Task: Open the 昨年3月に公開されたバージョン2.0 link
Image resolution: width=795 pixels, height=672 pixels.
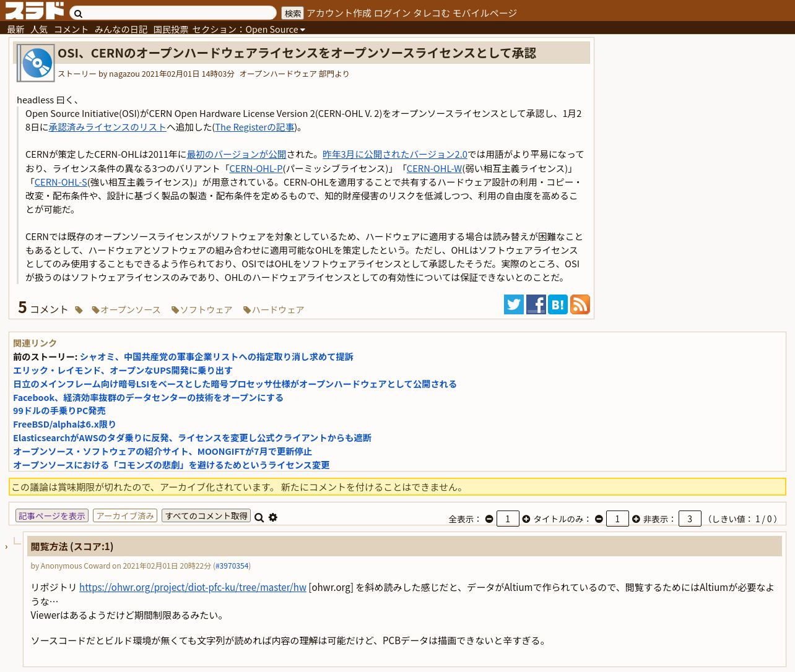Action: pos(395,155)
